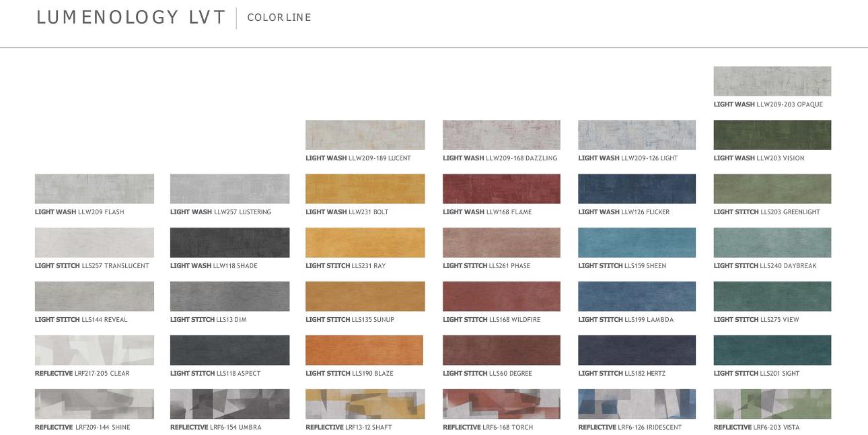Screen dimensions: 868x435
Task: Pick the Aspect LLS118 swatch
Action: click(230, 350)
